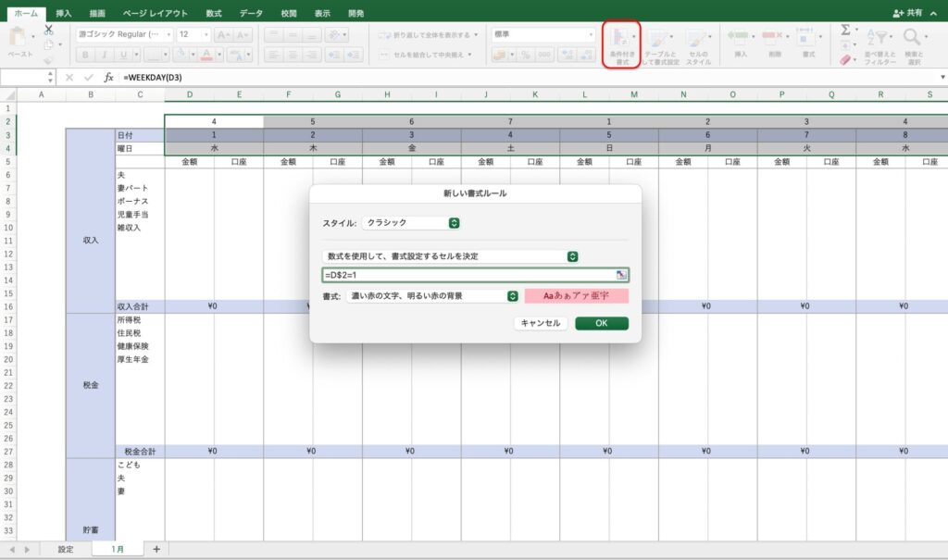Click the =D$2=1 formula input field
Screen dimensions: 948x560
click(x=468, y=275)
